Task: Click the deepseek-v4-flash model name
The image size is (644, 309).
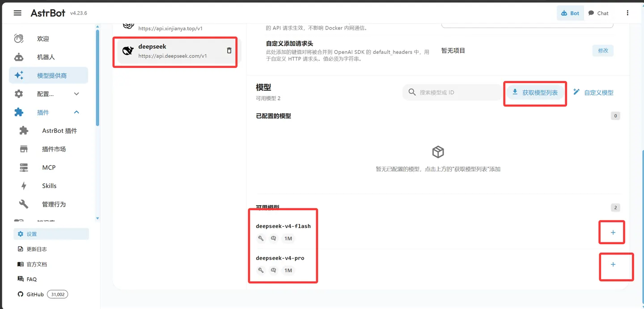Action: (283, 226)
